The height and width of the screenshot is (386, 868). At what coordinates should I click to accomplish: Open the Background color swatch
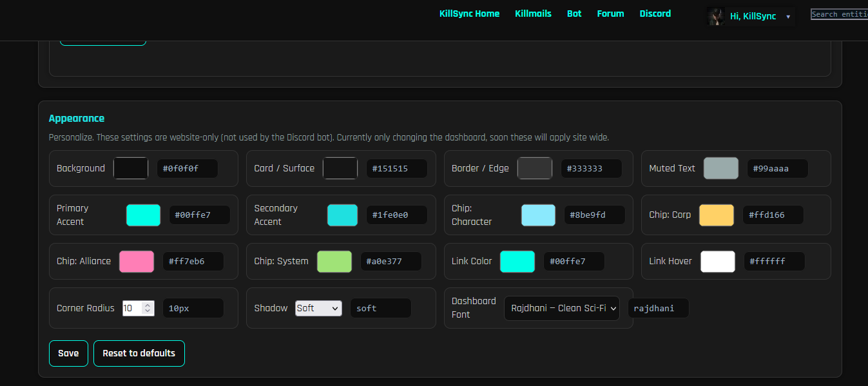click(x=131, y=168)
